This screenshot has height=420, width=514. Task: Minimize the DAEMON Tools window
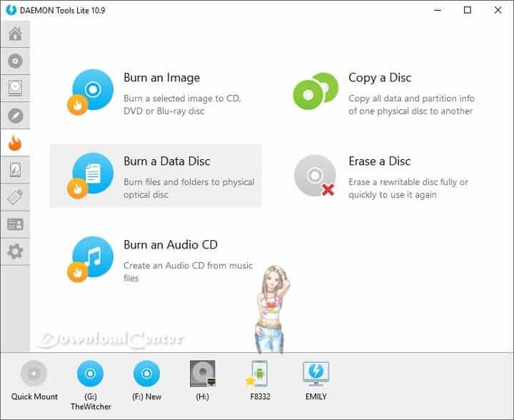438,10
